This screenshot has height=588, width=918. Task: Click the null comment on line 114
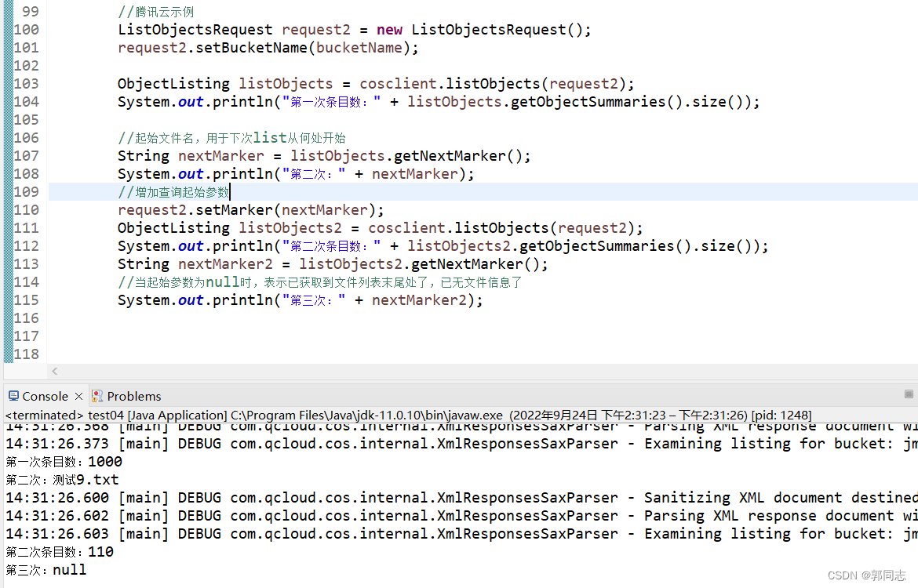click(x=319, y=282)
